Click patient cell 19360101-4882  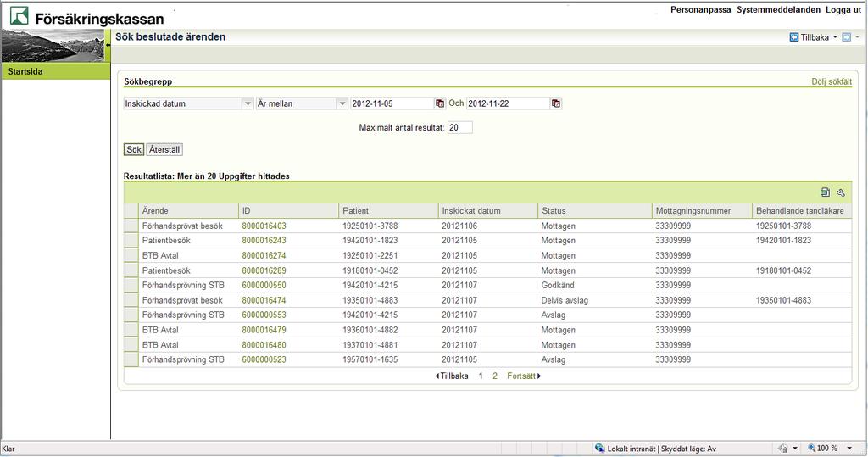(x=370, y=330)
